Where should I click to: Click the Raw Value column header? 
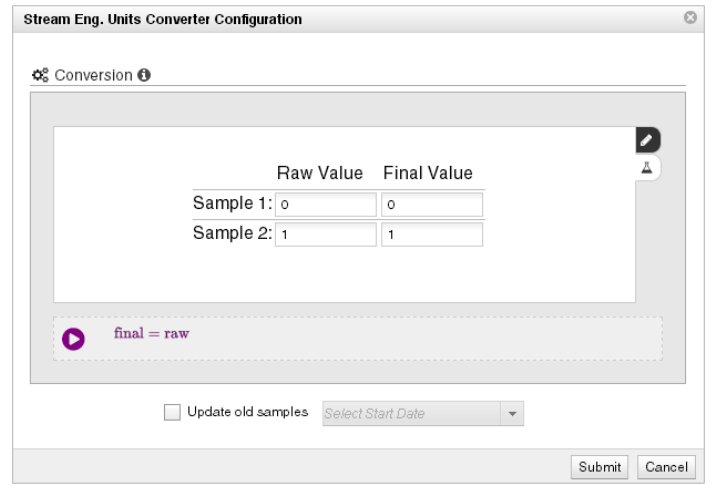[320, 173]
